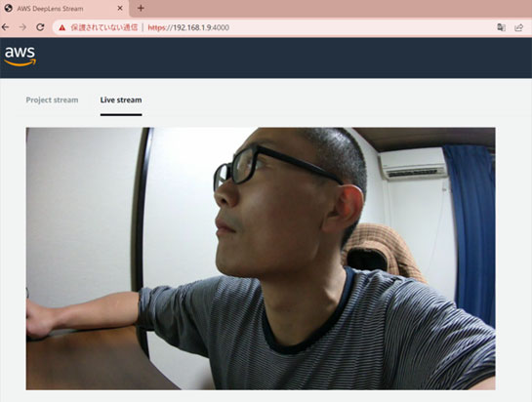
Task: Click the globe favicon on the browser tab
Action: click(x=9, y=8)
